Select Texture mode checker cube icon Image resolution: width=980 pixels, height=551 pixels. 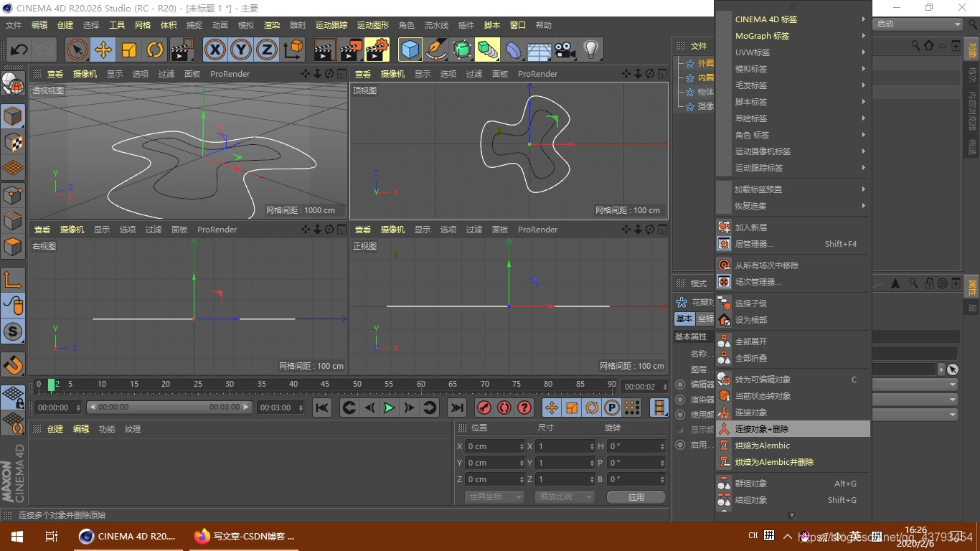[13, 142]
